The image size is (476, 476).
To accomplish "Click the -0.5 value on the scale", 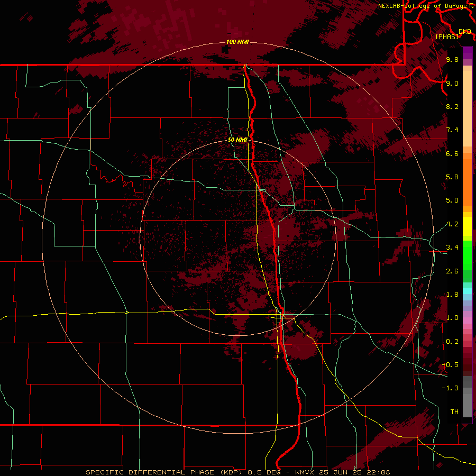I will [450, 365].
